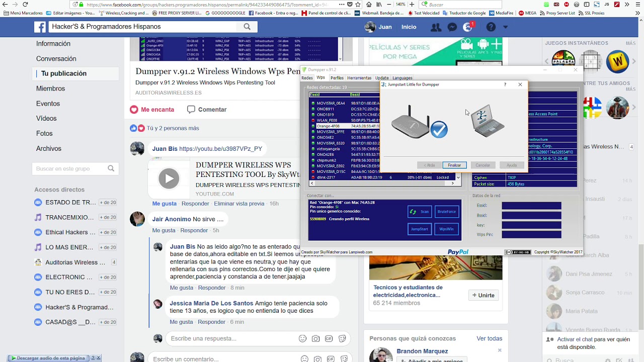Open Facebook quick help question icon

pos(491,27)
